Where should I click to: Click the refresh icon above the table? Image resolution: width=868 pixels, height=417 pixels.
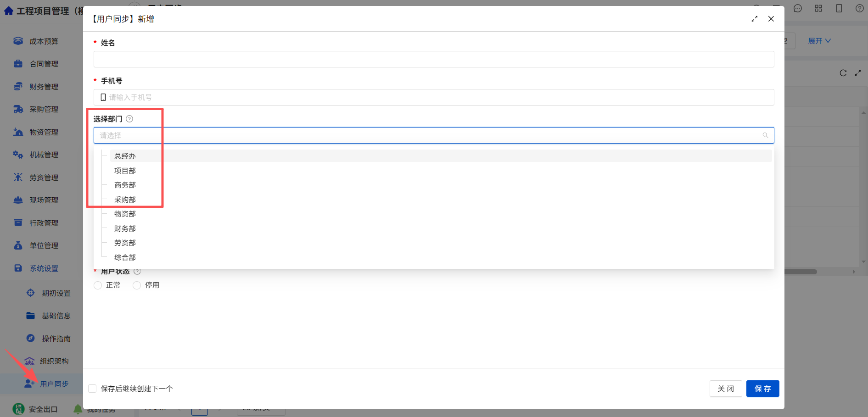(x=843, y=73)
